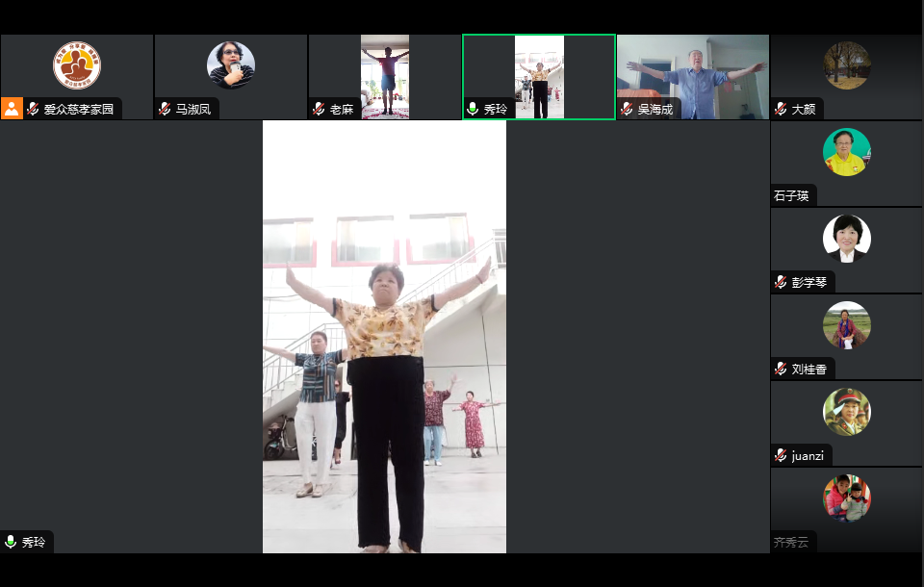Click the 大颜 participant avatar
The image size is (924, 587).
point(847,65)
